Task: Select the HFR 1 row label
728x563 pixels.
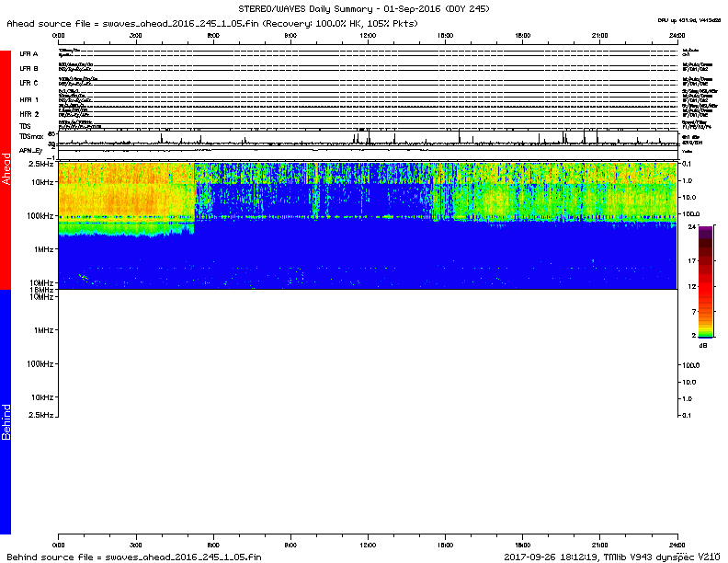Action: point(28,99)
